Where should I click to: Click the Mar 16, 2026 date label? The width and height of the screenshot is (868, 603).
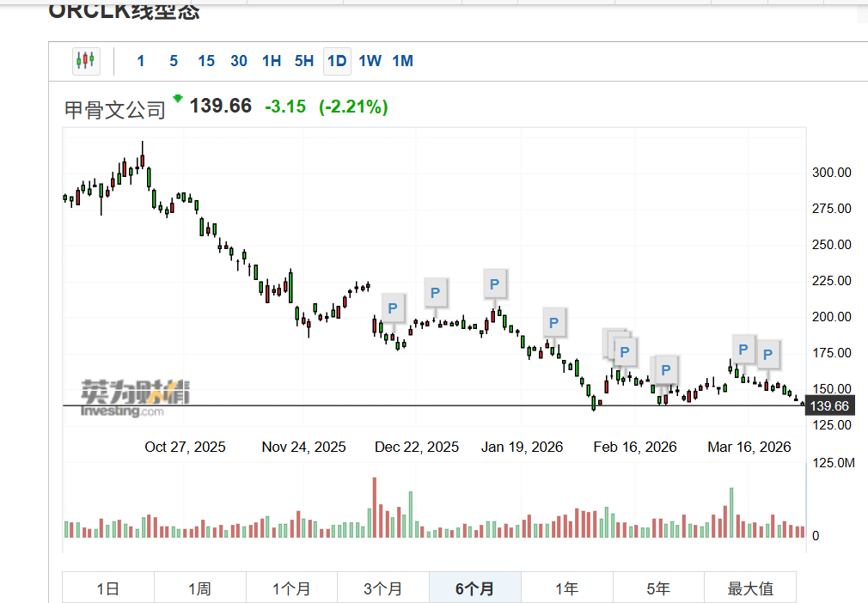click(x=749, y=447)
